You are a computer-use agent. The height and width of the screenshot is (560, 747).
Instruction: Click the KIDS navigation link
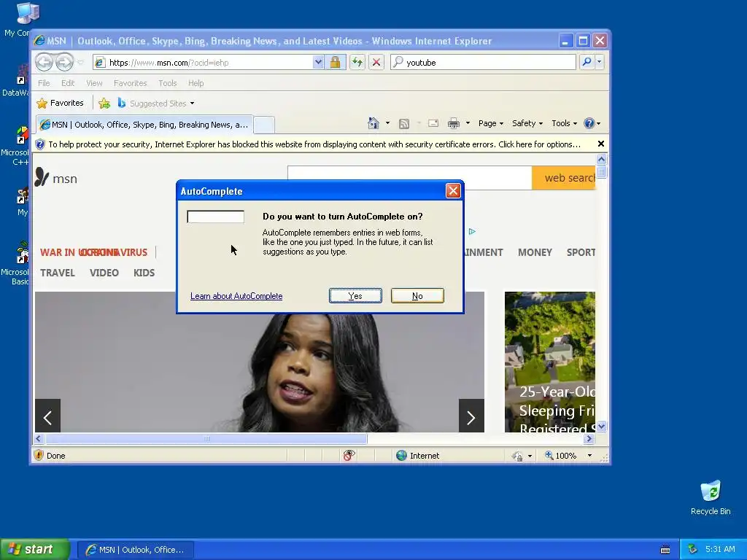(144, 273)
